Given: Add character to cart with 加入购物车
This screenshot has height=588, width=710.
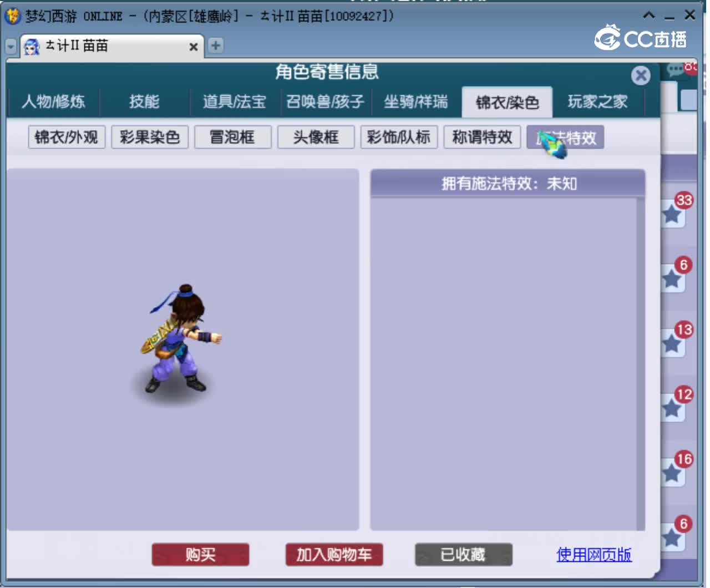Looking at the screenshot, I should click(334, 554).
